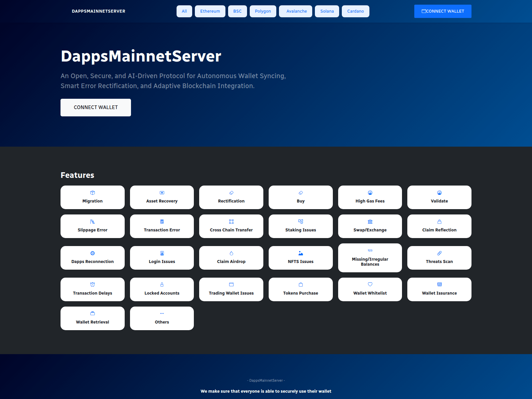This screenshot has height=399, width=532.
Task: Click the Claim Reflection lock icon
Action: point(440,222)
